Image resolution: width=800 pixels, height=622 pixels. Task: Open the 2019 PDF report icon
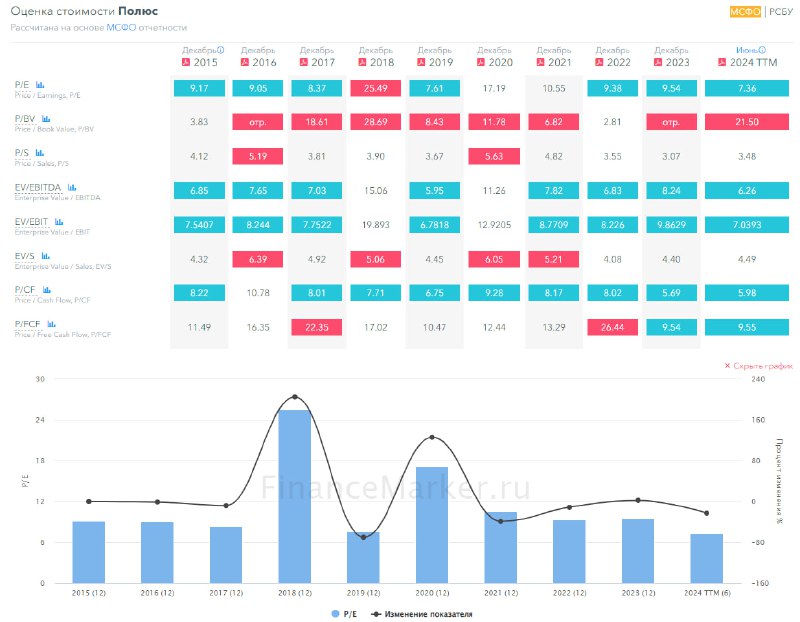(x=421, y=62)
